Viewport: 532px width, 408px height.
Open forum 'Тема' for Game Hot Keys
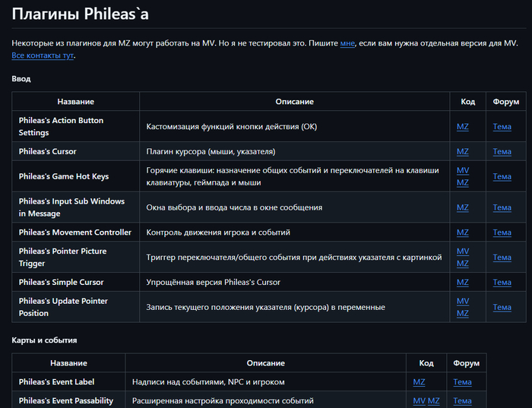click(x=502, y=176)
